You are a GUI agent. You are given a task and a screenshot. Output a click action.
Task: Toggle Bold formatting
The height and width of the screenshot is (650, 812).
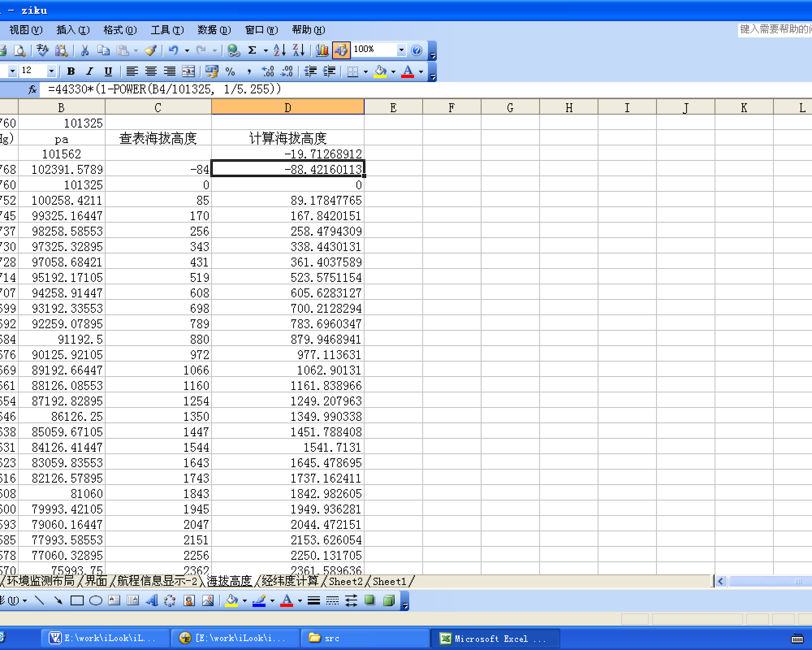[71, 72]
